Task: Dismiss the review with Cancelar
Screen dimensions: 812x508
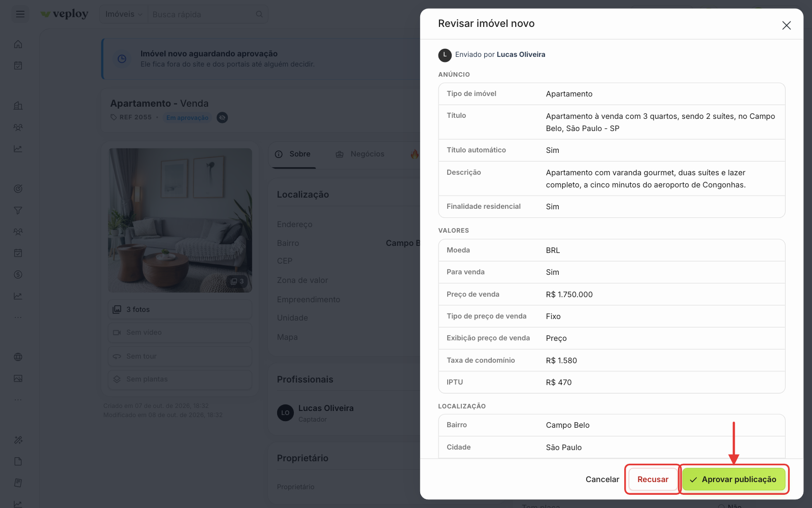Action: pyautogui.click(x=602, y=480)
